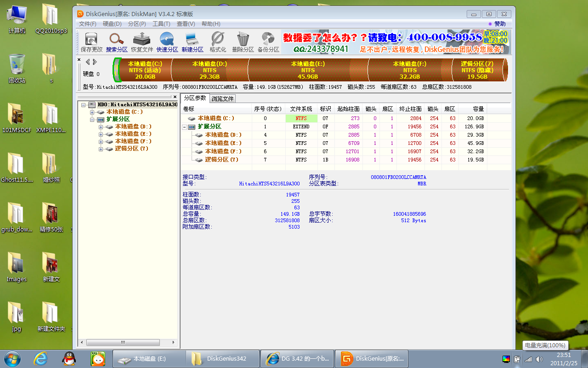The height and width of the screenshot is (368, 588).
Task: Select 本地磁盘(D:) block in disk map
Action: pyautogui.click(x=209, y=70)
